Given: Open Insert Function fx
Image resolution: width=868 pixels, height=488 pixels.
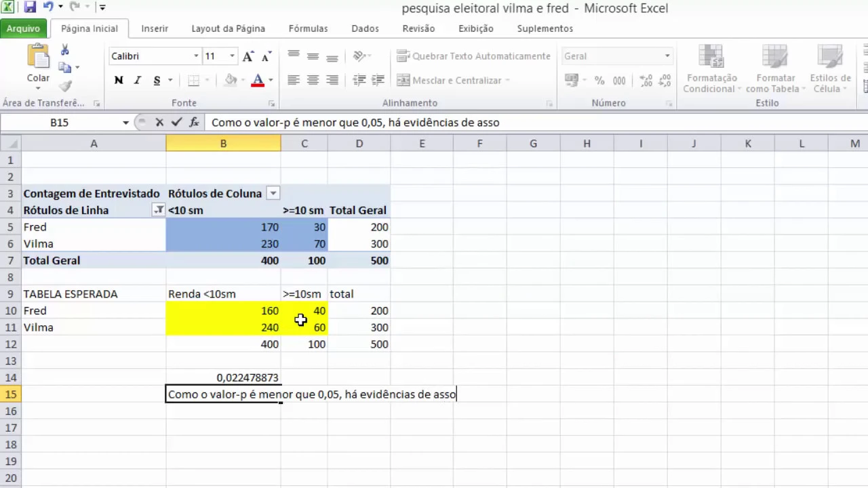Looking at the screenshot, I should click(194, 123).
